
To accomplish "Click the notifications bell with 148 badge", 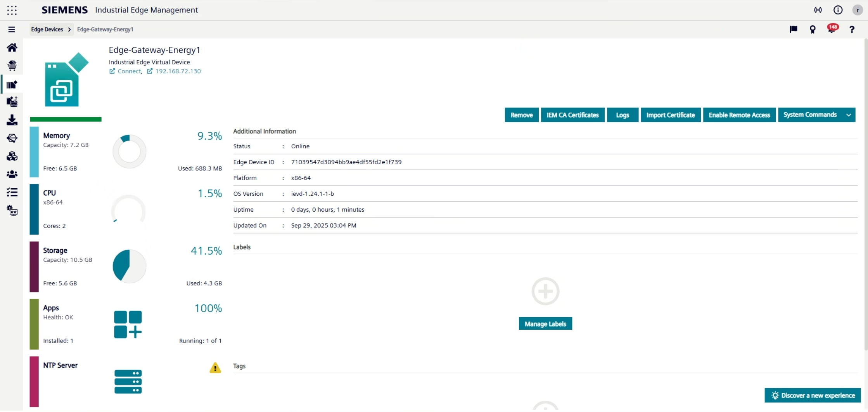I will 831,30.
